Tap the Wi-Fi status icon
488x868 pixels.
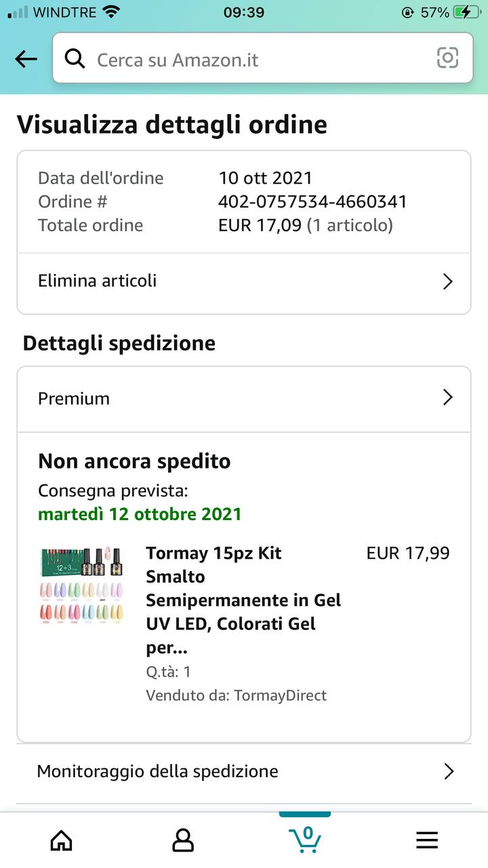110,12
